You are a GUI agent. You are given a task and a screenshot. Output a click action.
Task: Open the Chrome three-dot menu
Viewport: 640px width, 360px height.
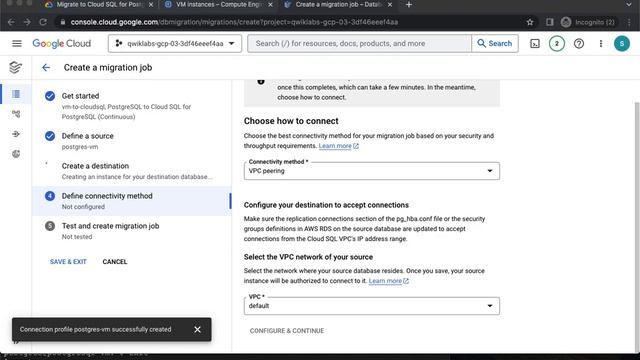pyautogui.click(x=629, y=22)
